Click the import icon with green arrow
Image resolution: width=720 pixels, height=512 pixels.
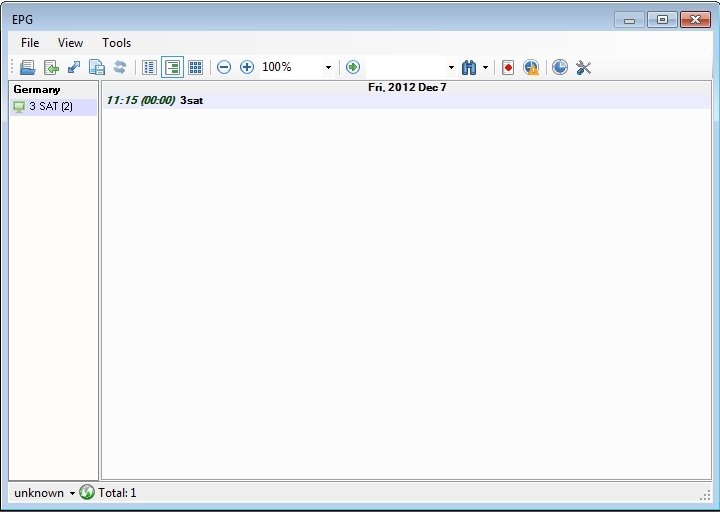[51, 68]
